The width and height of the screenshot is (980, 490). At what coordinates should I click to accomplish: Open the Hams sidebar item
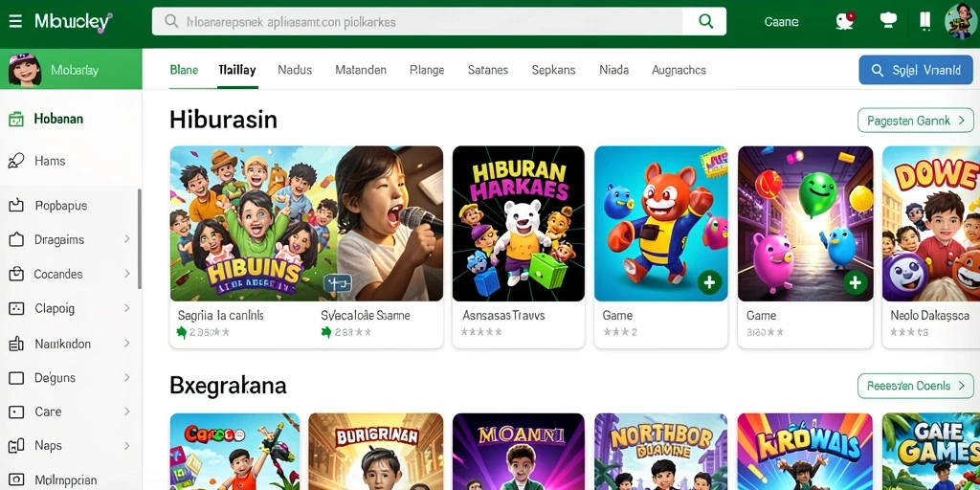point(71,161)
